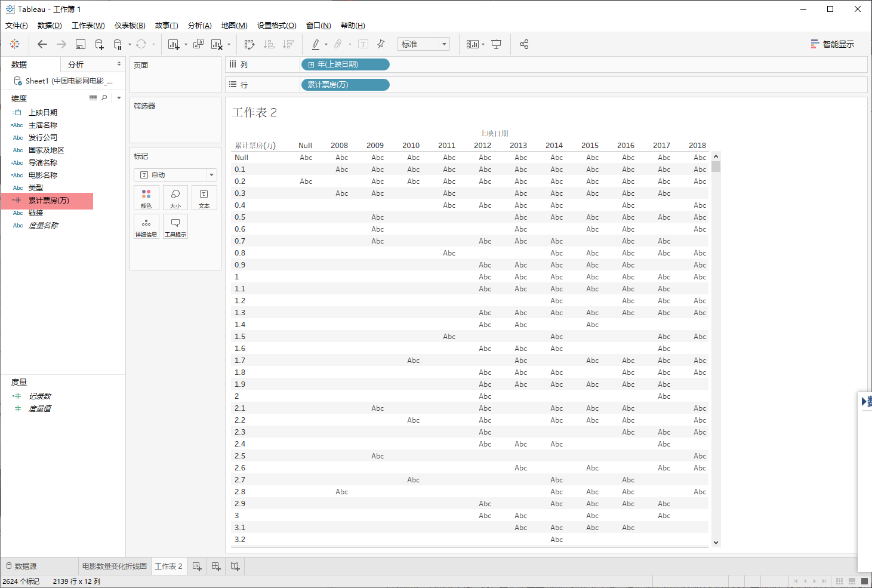
Task: Show mark labels T icon
Action: coord(363,44)
